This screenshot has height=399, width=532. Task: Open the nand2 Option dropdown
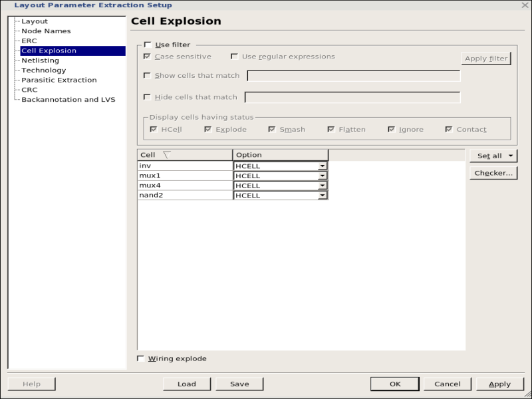click(323, 196)
